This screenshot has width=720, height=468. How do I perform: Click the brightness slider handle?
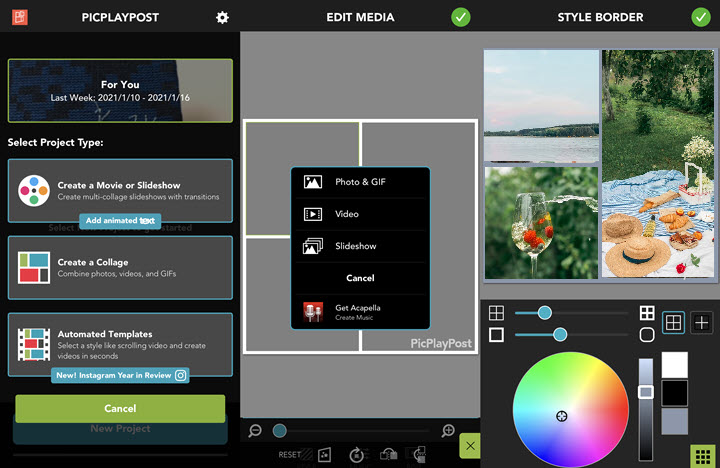(646, 392)
